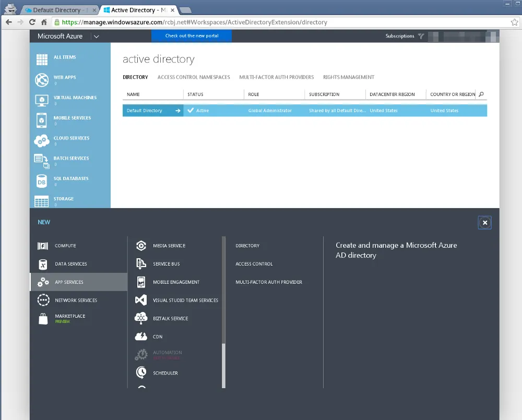This screenshot has height=420, width=522.
Task: Click the App Services gears icon
Action: pyautogui.click(x=43, y=282)
